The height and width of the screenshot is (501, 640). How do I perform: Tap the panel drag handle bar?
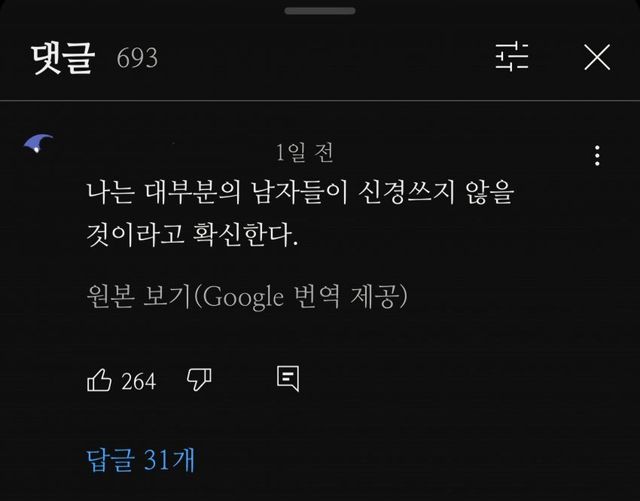tap(320, 11)
